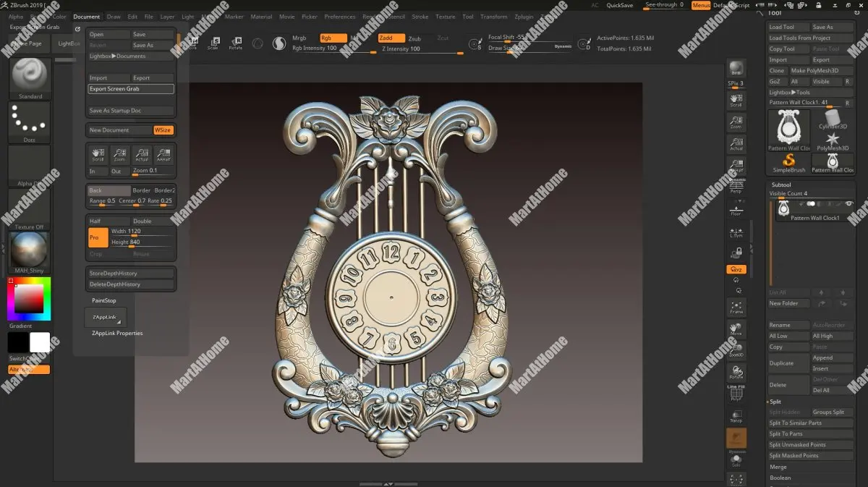Select the Standard brush thumbnail
868x487 pixels.
pyautogui.click(x=30, y=77)
